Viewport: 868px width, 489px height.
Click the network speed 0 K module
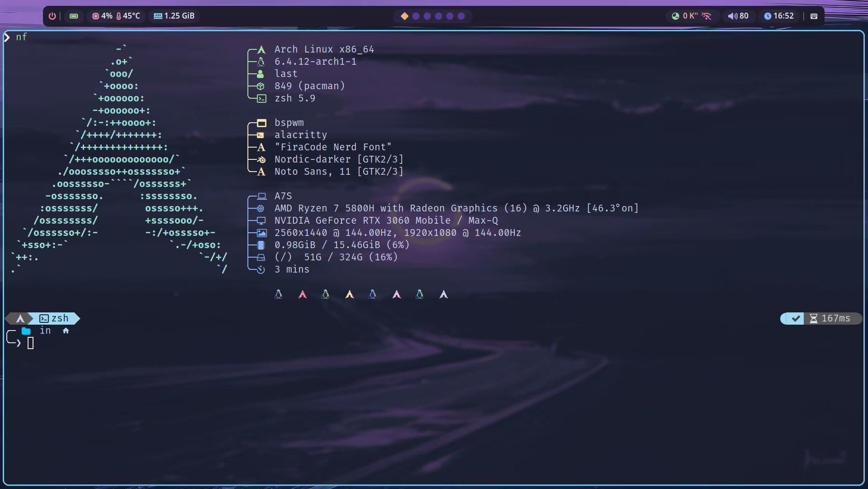click(685, 16)
